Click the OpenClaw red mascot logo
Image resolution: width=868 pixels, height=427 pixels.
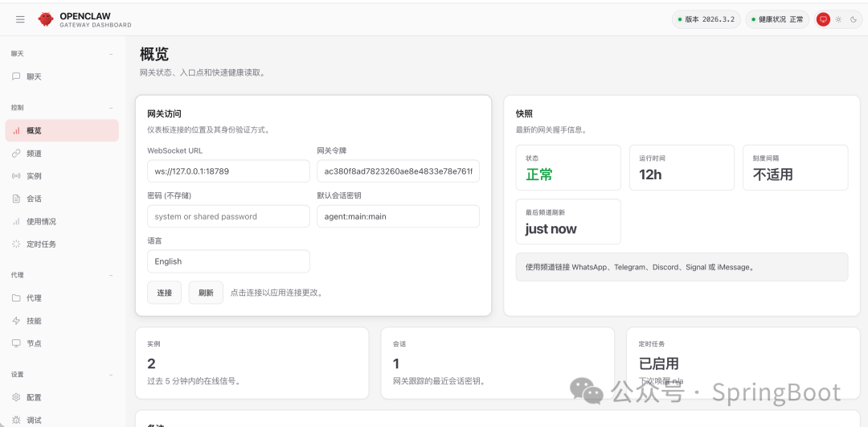pyautogui.click(x=45, y=19)
